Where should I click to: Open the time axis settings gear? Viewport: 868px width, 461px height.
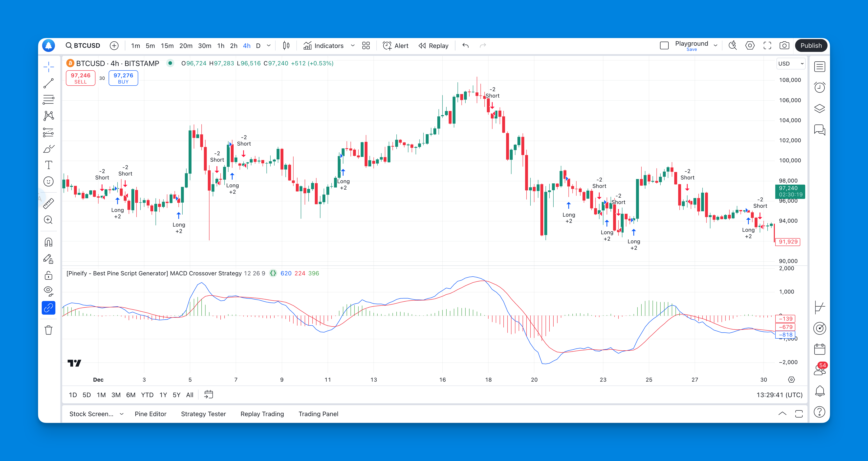point(792,380)
